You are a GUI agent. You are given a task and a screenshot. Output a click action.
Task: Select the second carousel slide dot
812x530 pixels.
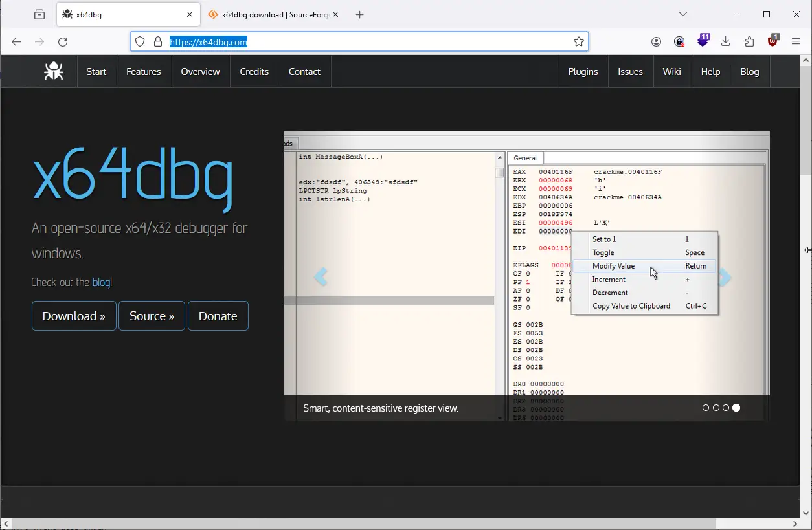pyautogui.click(x=716, y=408)
